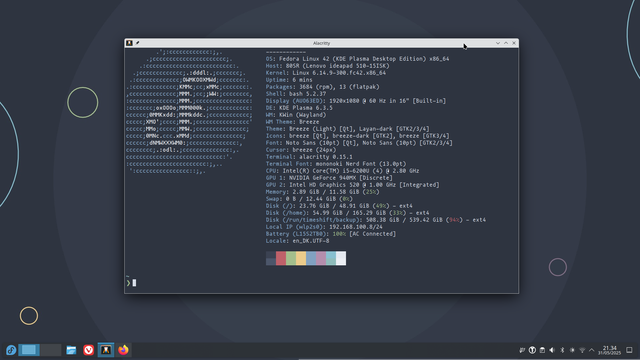The width and height of the screenshot is (640, 360).
Task: Open the Fedora application launcher
Action: coord(11,350)
